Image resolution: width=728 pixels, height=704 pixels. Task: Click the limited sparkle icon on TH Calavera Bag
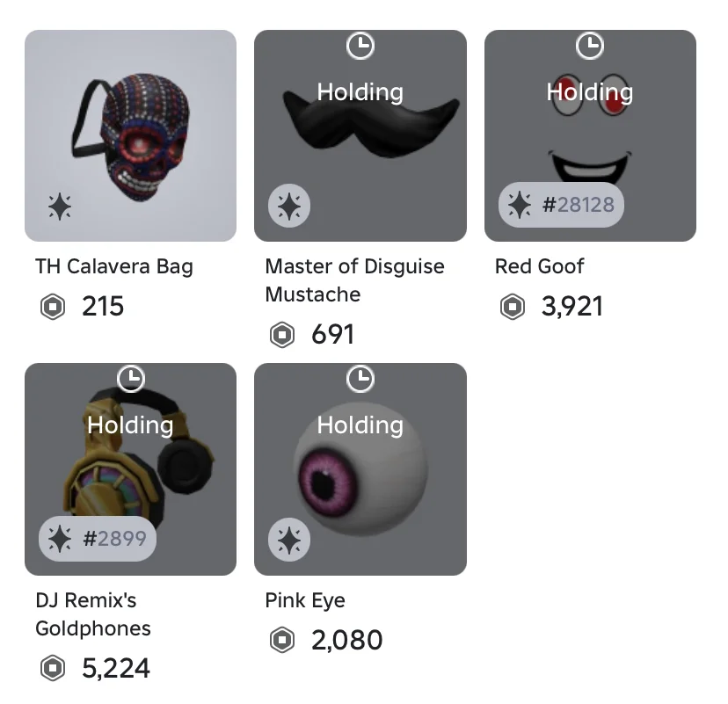click(x=60, y=207)
